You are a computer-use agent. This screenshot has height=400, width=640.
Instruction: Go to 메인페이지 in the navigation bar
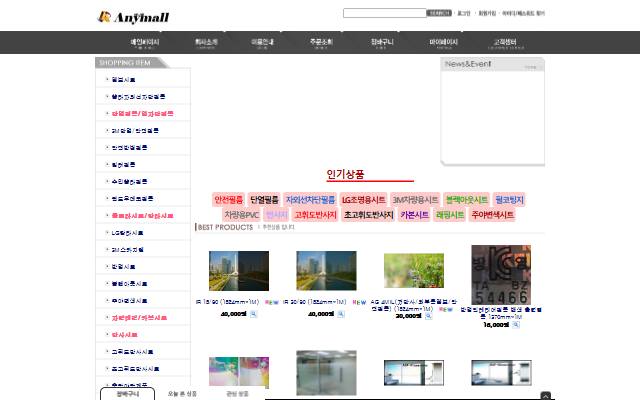[145, 42]
